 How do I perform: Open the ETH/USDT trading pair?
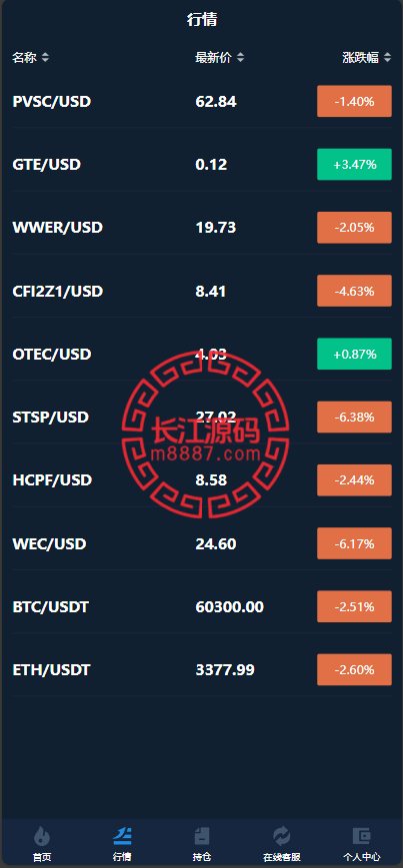[202, 670]
